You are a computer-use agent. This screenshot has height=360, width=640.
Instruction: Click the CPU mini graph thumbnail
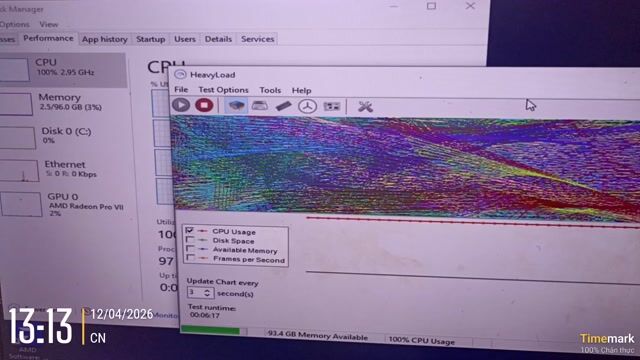pyautogui.click(x=14, y=69)
